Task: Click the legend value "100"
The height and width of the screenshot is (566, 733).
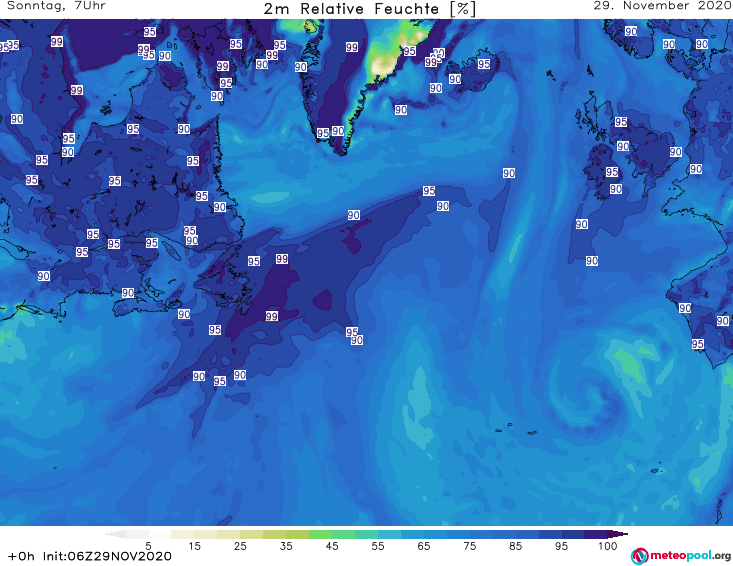Action: [x=608, y=545]
